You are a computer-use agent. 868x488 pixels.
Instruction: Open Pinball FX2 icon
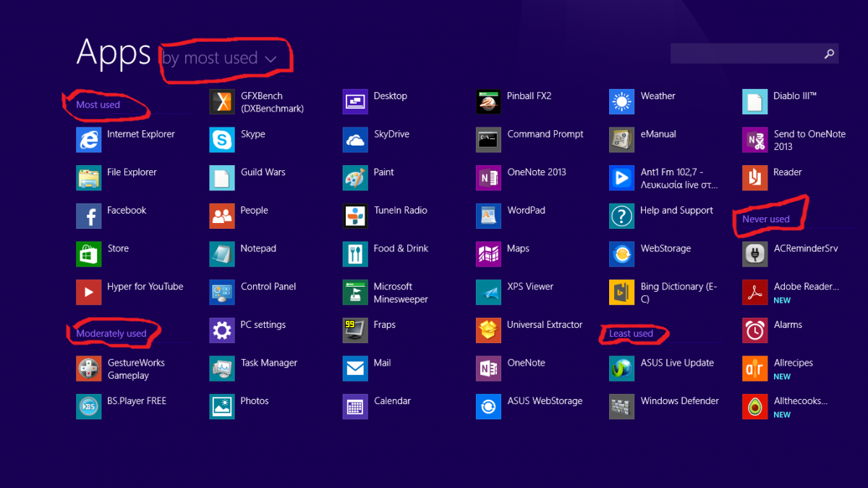(x=488, y=102)
